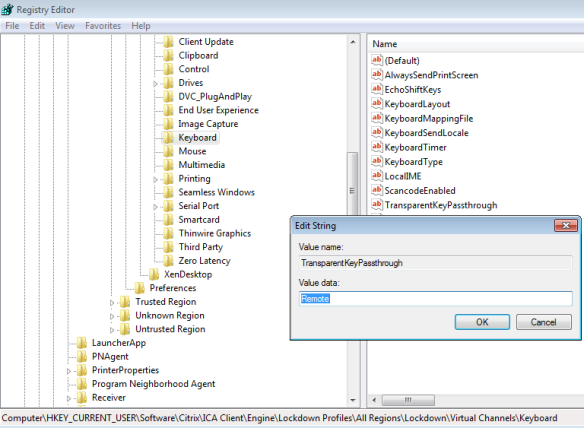
Task: Expand the PrinterProperties node
Action: tap(69, 371)
